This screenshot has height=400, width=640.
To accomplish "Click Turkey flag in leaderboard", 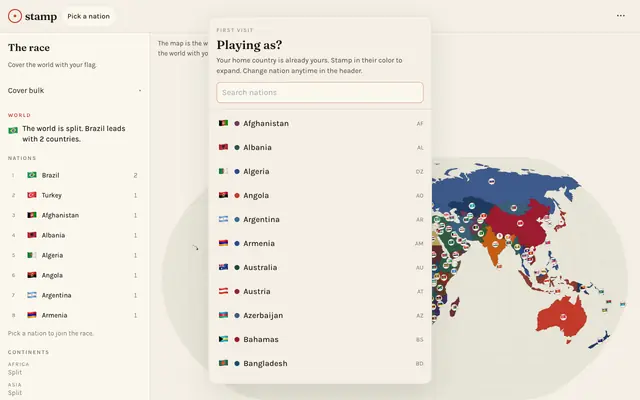I will coord(32,195).
